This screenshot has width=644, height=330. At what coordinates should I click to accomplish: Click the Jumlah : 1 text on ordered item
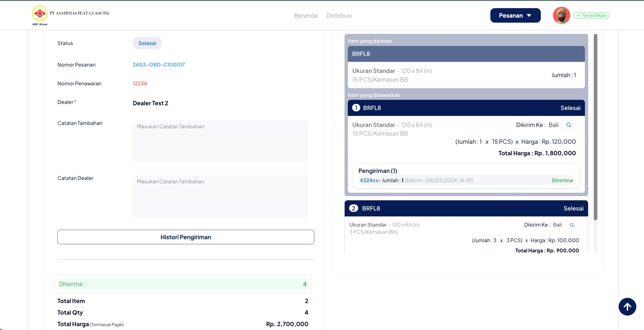pyautogui.click(x=563, y=75)
